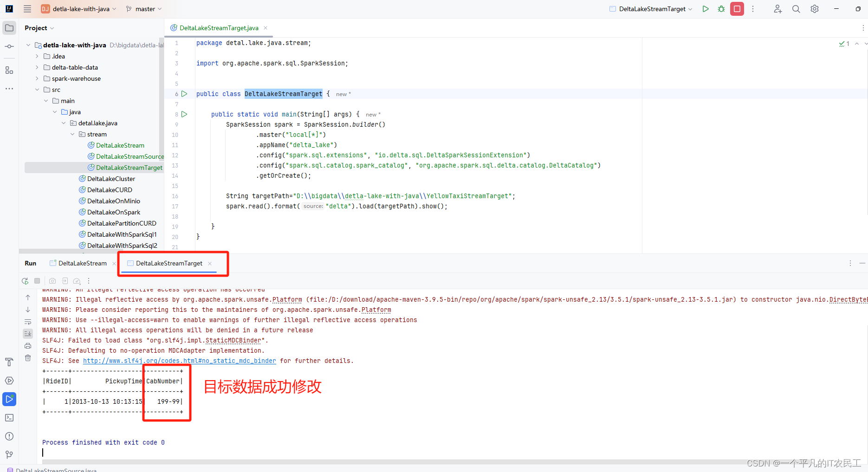The width and height of the screenshot is (868, 472).
Task: Open the Project tool window icon
Action: (9, 28)
